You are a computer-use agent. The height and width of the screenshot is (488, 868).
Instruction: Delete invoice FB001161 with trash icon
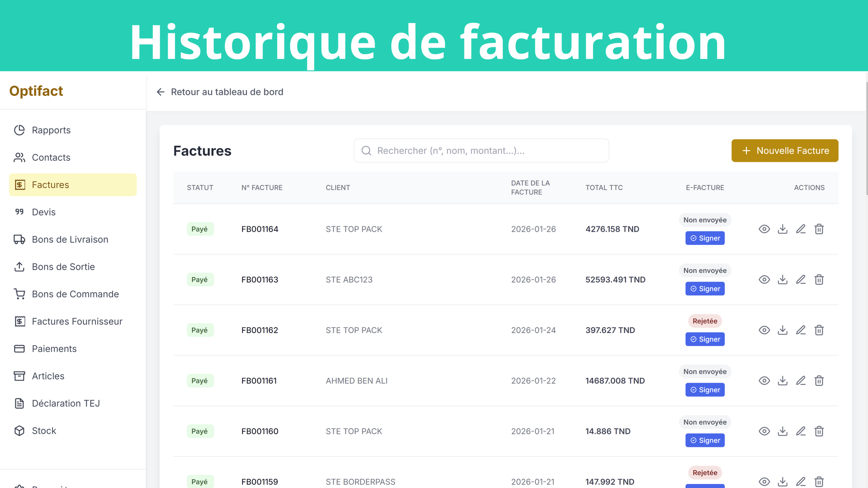(x=819, y=381)
